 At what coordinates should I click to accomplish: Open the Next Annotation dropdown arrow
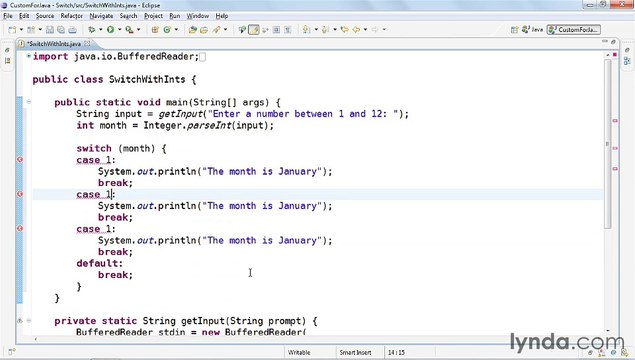click(x=316, y=30)
